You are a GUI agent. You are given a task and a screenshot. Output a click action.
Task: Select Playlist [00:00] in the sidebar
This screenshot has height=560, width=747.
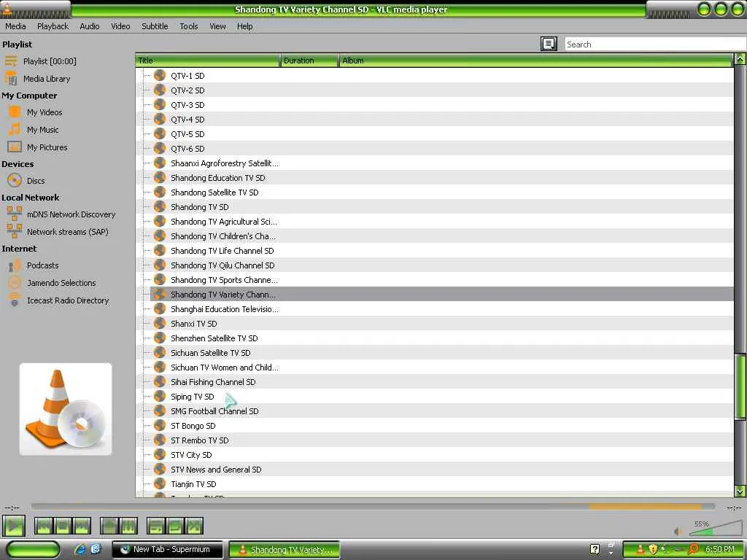tap(50, 61)
